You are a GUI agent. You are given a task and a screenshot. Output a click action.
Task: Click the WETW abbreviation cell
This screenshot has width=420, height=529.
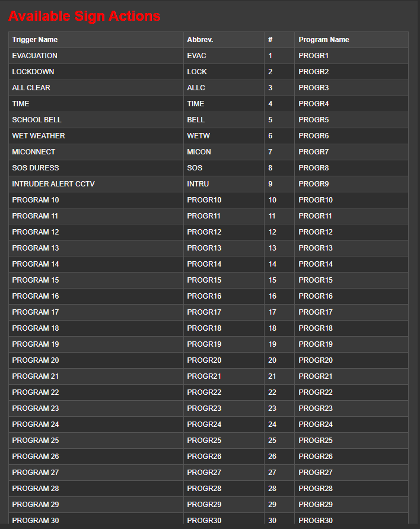[199, 136]
